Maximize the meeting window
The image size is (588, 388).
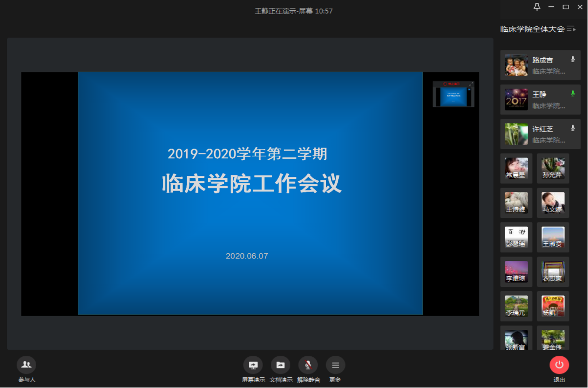pos(566,7)
